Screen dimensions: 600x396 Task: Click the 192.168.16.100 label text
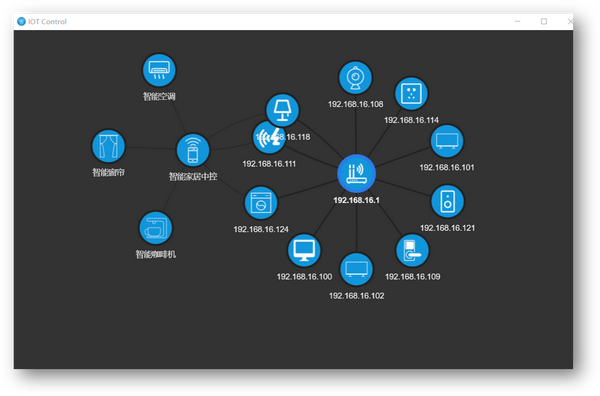(x=305, y=277)
